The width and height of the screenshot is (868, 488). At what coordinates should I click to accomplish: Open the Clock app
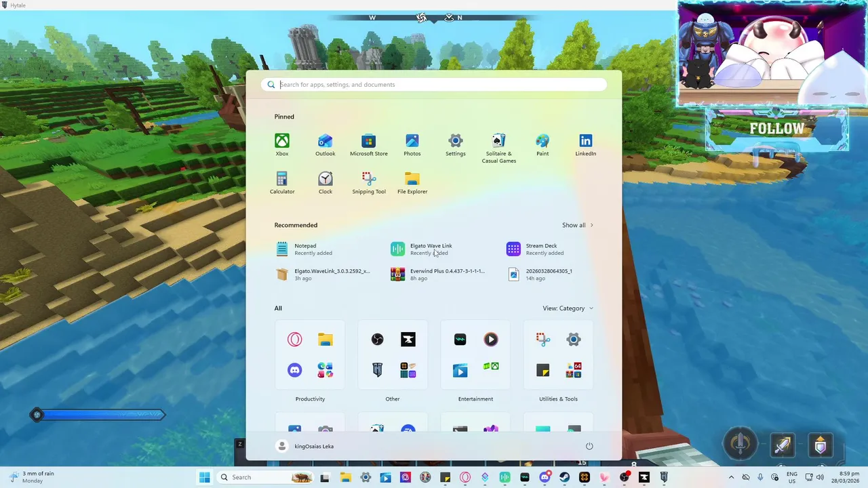[325, 182]
